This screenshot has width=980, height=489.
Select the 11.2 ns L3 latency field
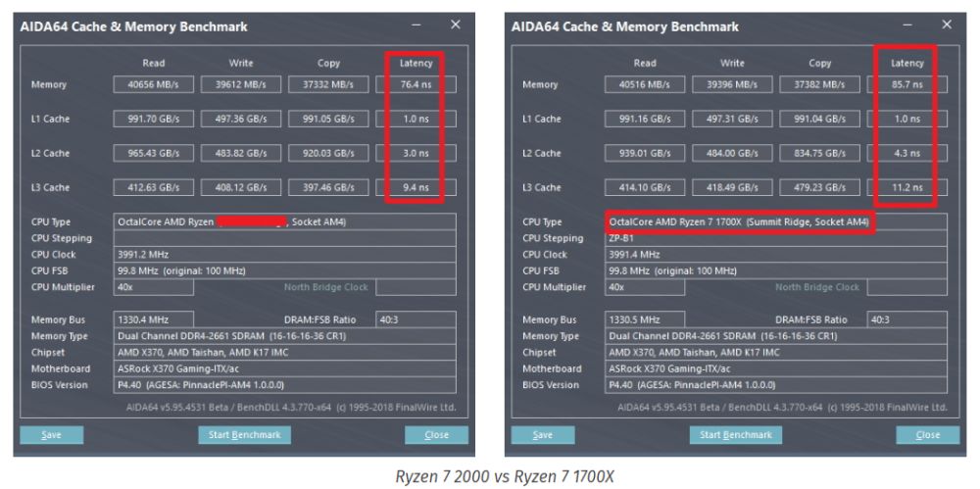pos(906,187)
